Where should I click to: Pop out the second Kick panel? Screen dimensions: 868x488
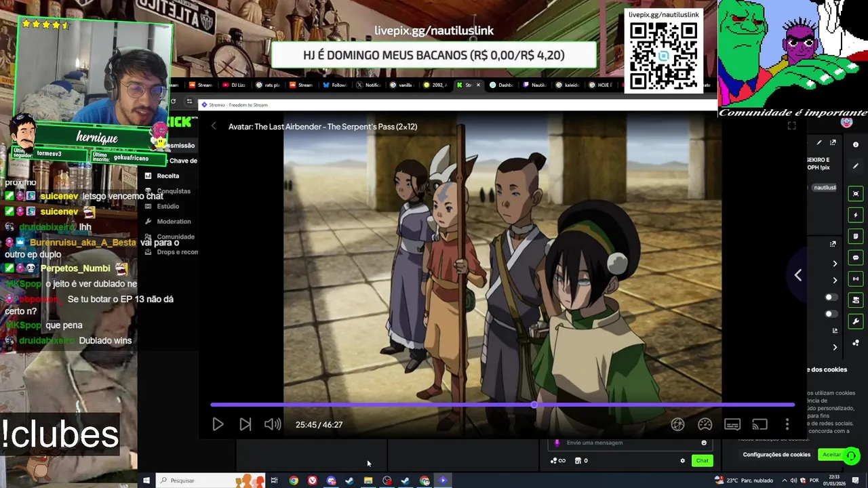click(x=833, y=243)
